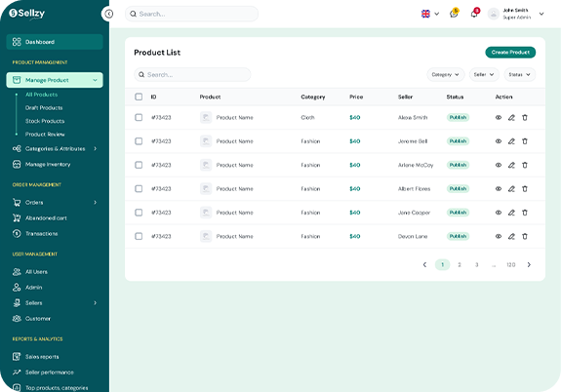
Task: Expand the language flag selector
Action: [x=430, y=14]
